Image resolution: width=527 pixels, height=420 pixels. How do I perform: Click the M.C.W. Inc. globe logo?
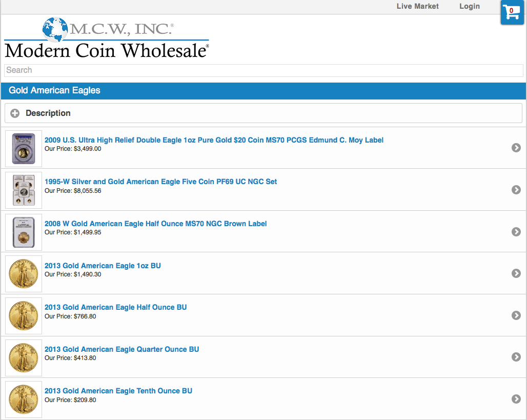point(55,29)
